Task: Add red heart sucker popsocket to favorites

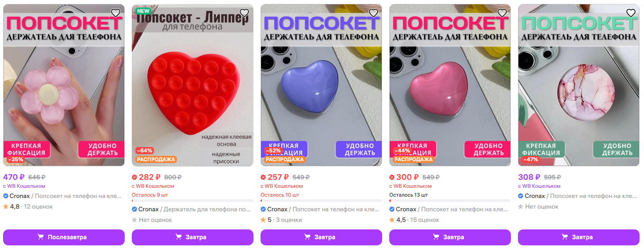Action: pos(244,13)
